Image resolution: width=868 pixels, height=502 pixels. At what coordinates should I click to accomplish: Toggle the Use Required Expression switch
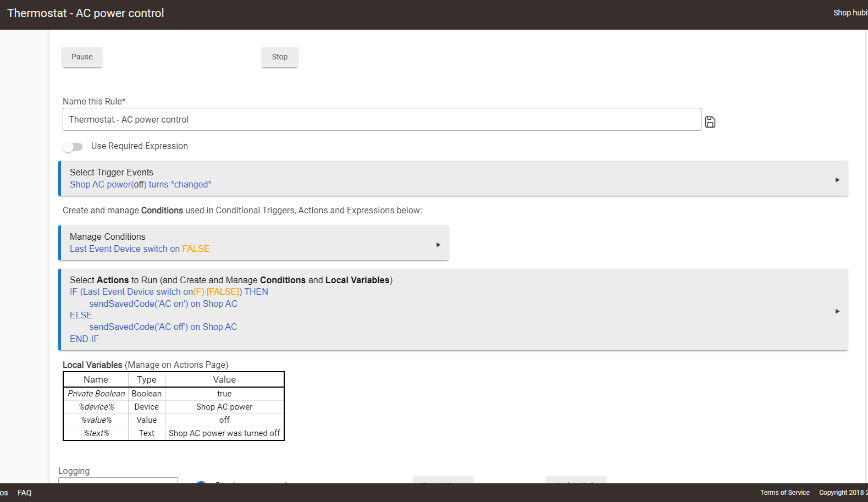[x=73, y=147]
